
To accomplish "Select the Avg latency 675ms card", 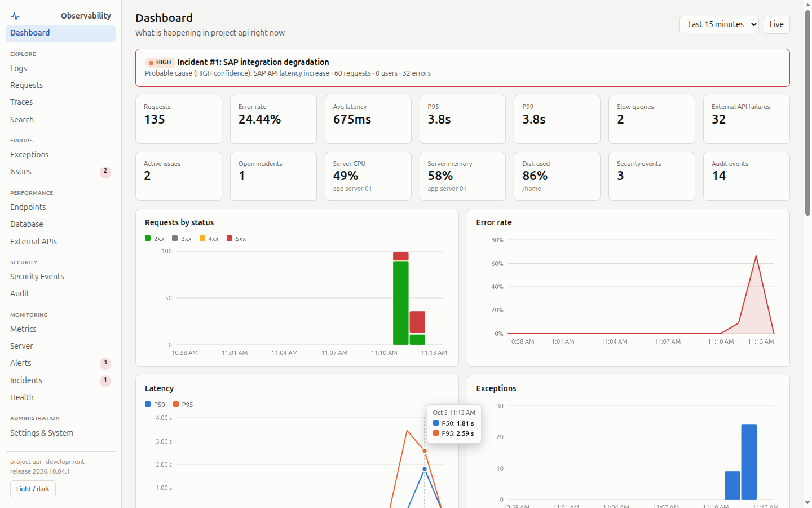I will (x=368, y=120).
